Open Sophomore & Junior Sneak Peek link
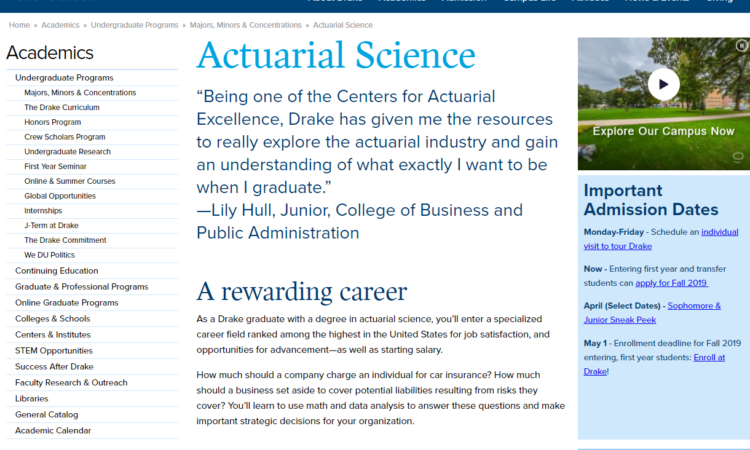The width and height of the screenshot is (750, 450). click(652, 313)
